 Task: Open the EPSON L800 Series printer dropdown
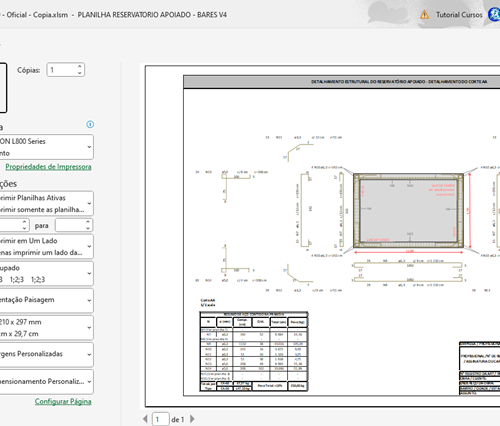(46, 147)
